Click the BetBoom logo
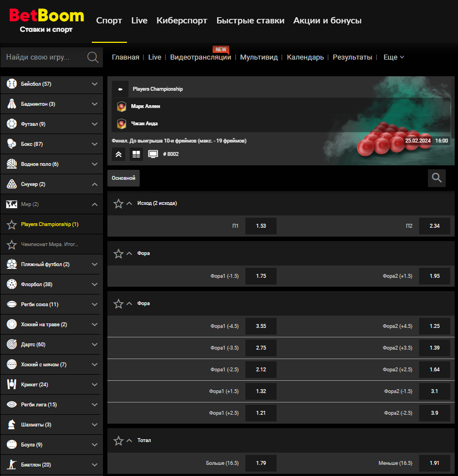Screen dimensions: 458x476 [x=46, y=21]
